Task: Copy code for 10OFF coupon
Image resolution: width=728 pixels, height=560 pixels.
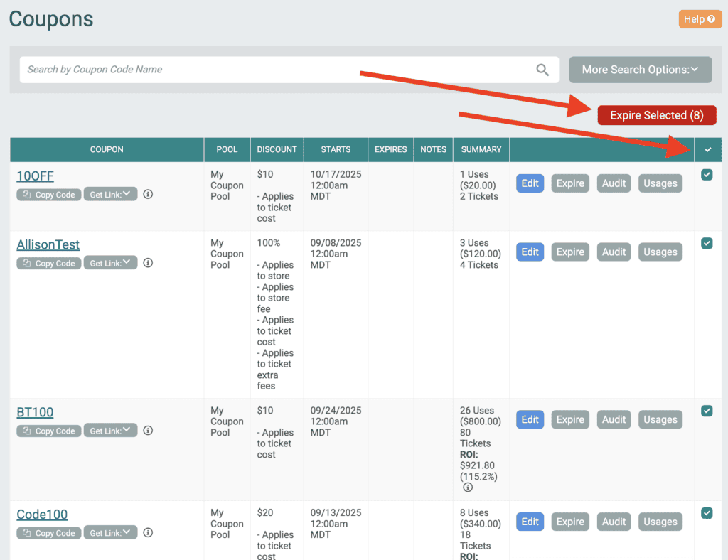Action: tap(49, 195)
